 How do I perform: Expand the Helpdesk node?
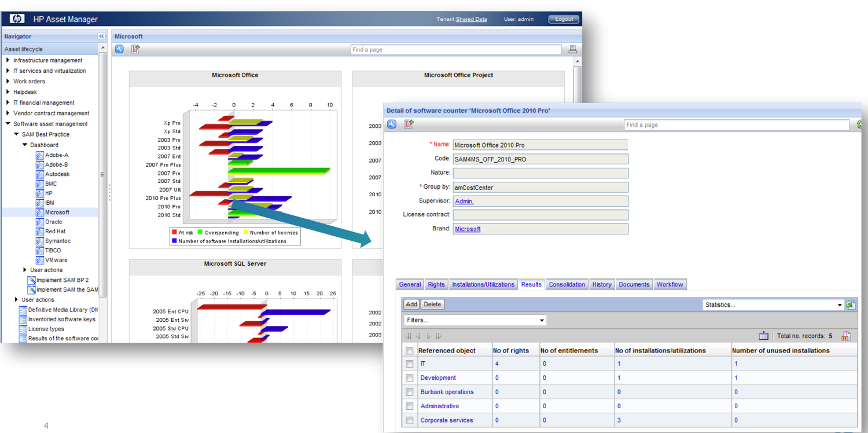tap(8, 91)
